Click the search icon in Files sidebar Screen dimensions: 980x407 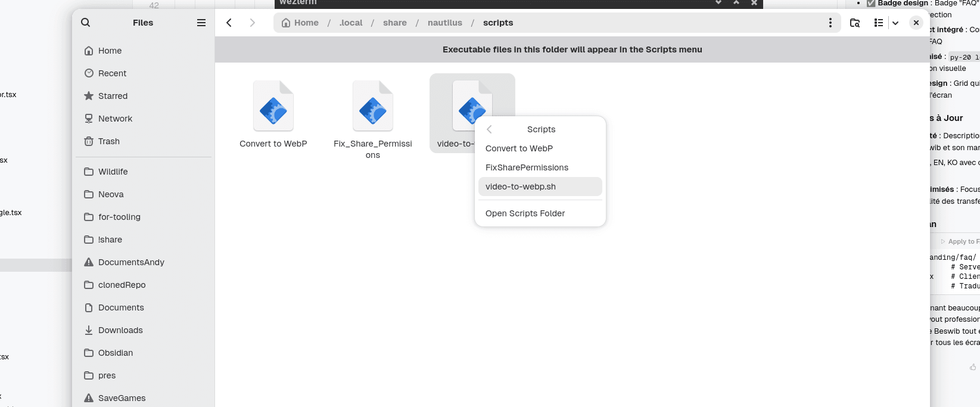tap(86, 23)
